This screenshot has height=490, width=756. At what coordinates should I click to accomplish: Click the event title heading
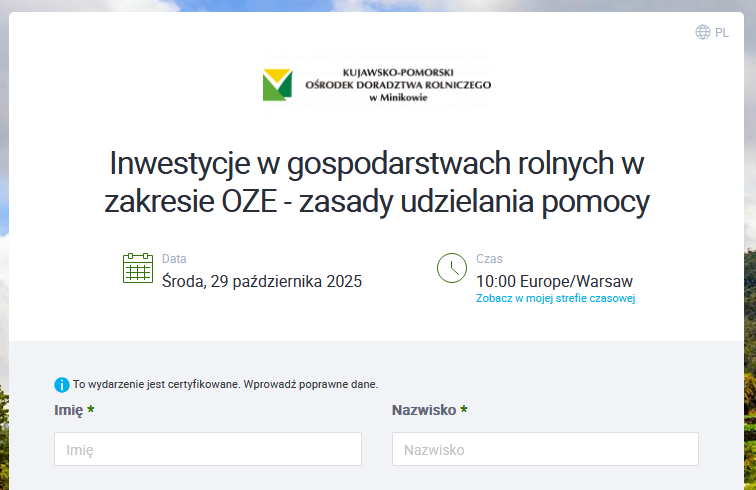click(x=378, y=181)
